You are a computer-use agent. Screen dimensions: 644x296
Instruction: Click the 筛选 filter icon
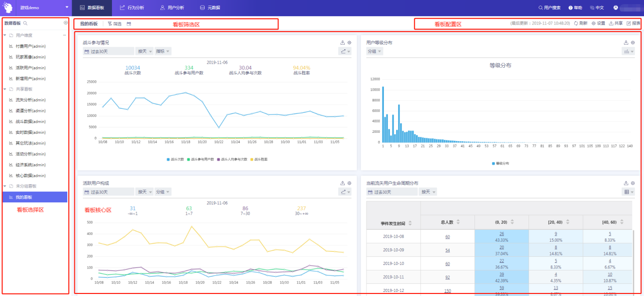[x=110, y=24]
